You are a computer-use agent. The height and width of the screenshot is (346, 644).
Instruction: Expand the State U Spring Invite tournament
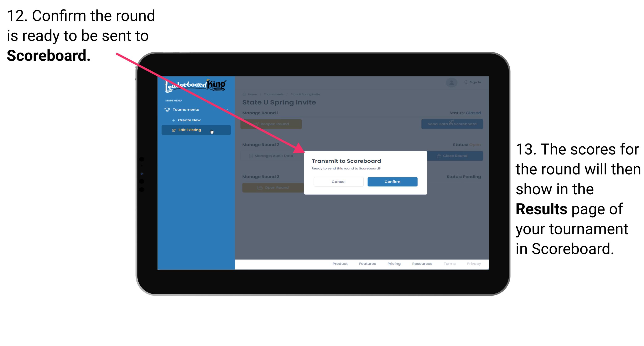(306, 94)
